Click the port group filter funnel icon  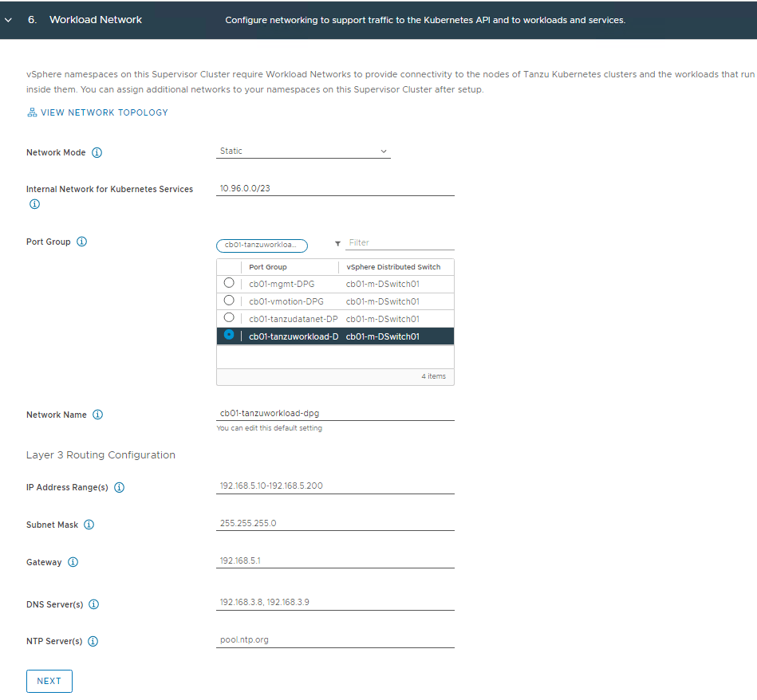pos(337,243)
